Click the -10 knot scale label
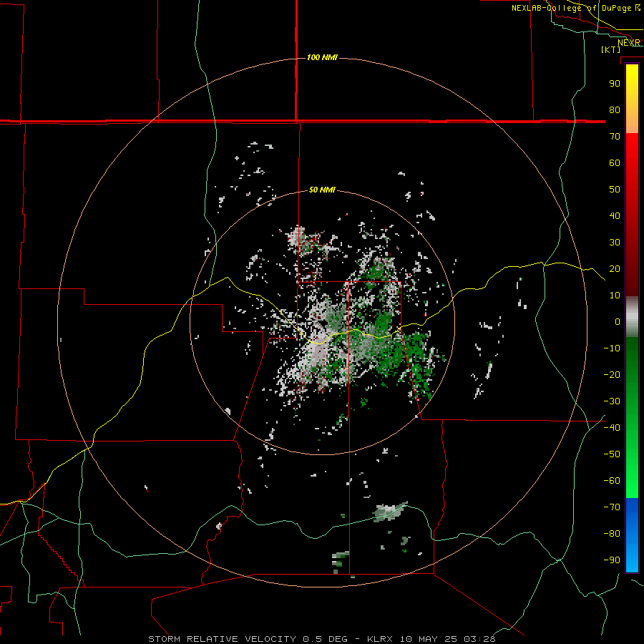Viewport: 644px width, 644px height. coord(612,348)
